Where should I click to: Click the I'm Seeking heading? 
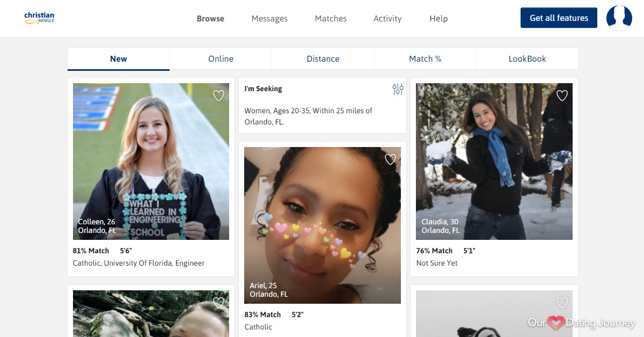[263, 89]
